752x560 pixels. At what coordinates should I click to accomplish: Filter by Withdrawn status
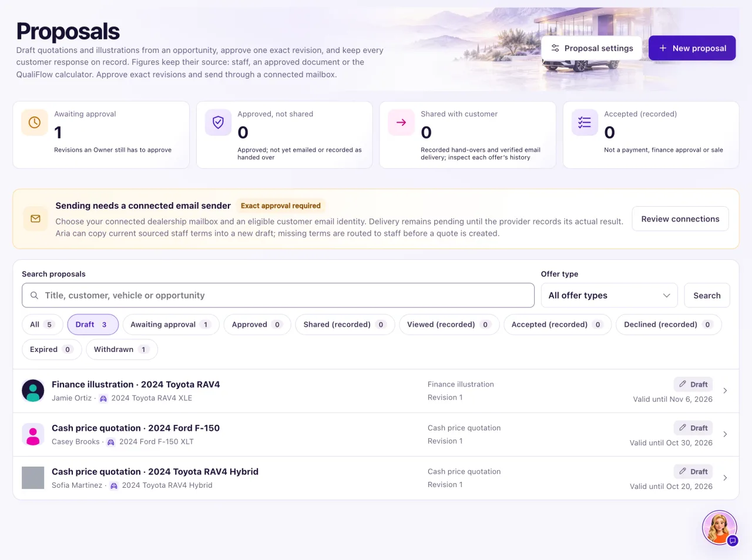[x=122, y=349]
